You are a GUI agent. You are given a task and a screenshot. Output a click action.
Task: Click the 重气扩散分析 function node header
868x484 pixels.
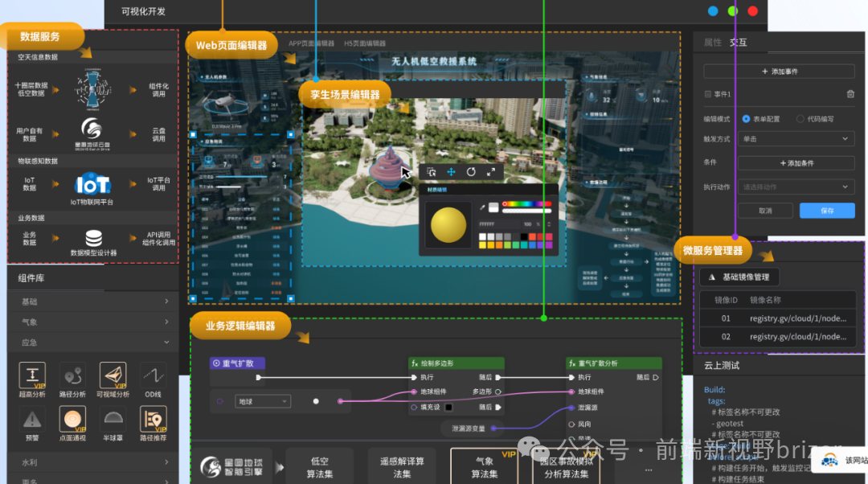click(614, 363)
